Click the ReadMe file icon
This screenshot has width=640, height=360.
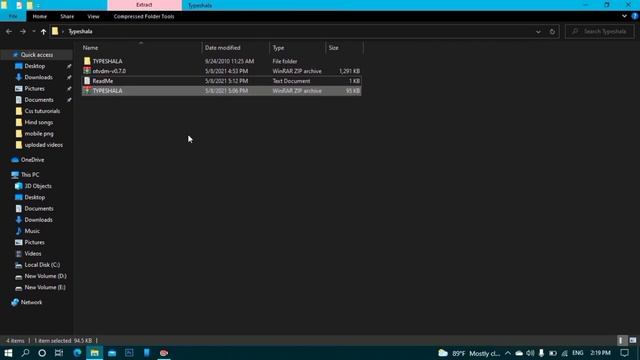[x=87, y=81]
